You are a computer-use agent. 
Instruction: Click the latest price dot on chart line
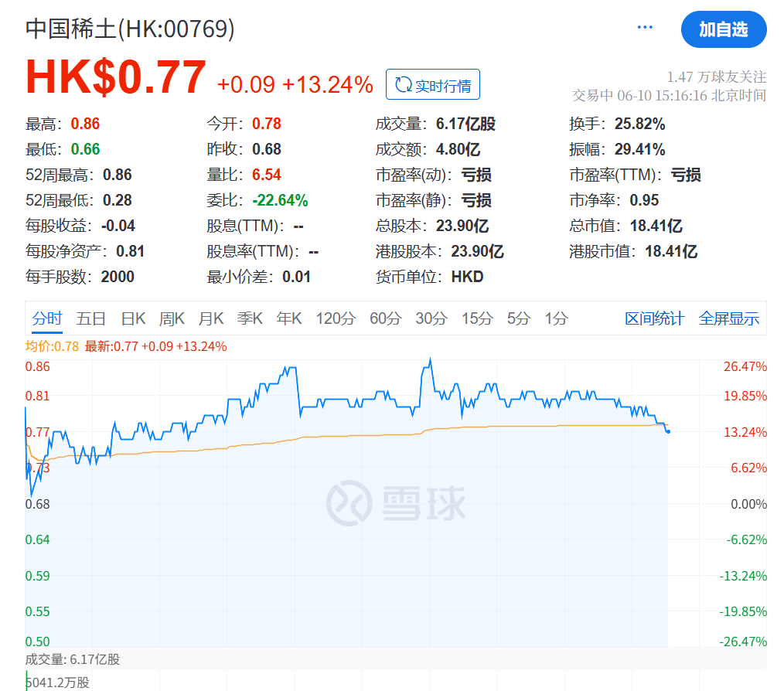pyautogui.click(x=668, y=431)
